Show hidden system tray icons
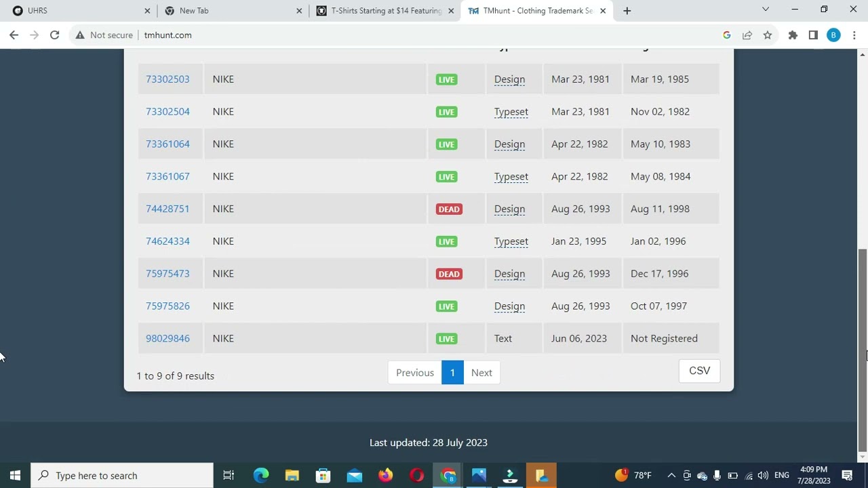Screen dimensions: 868x488 [x=671, y=475]
